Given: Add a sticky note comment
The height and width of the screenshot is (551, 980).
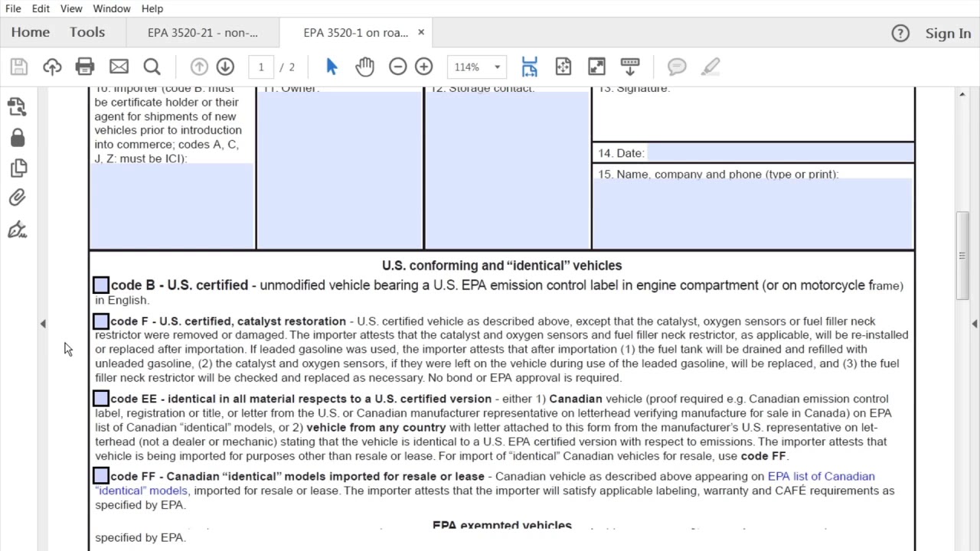Looking at the screenshot, I should point(677,67).
